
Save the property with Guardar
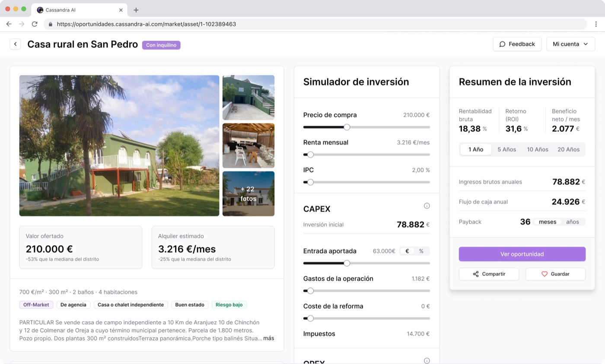coord(555,274)
